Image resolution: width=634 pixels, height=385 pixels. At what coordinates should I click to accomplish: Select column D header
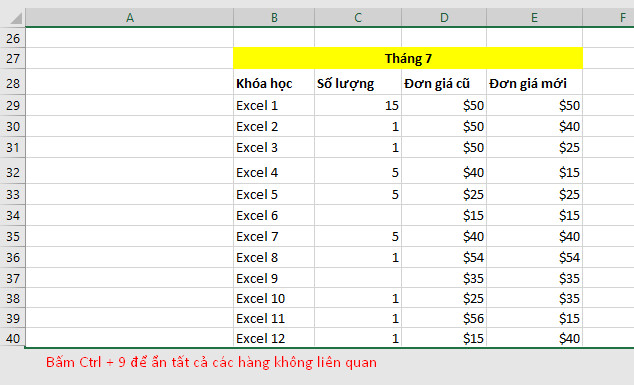[x=444, y=17]
